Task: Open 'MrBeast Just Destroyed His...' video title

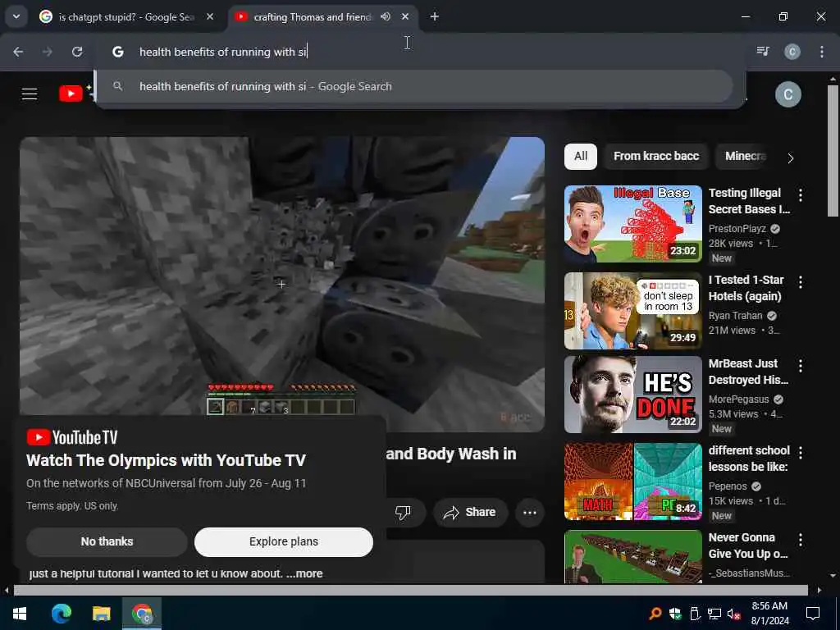Action: 748,372
